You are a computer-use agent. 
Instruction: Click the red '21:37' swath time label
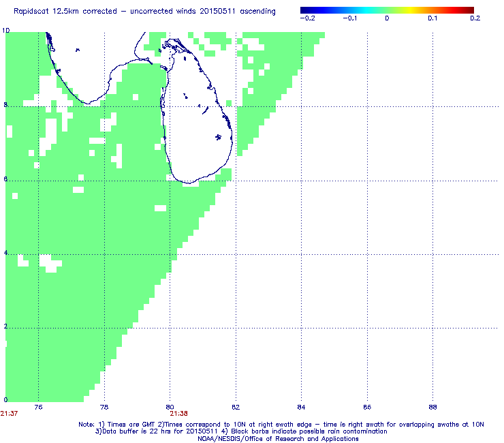[9, 414]
